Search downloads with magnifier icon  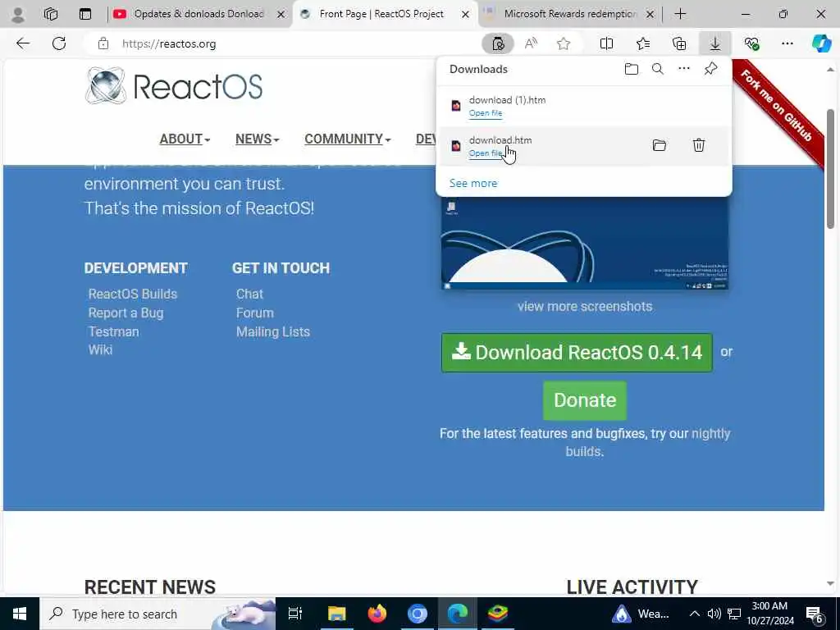click(657, 69)
